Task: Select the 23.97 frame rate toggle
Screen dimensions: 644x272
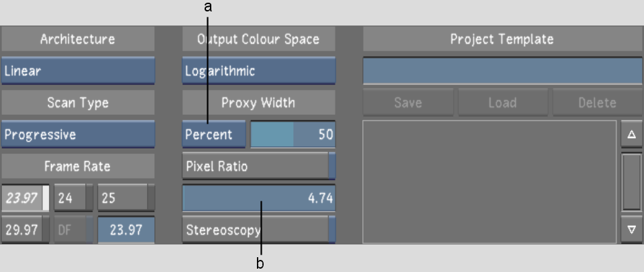Action: (x=25, y=198)
